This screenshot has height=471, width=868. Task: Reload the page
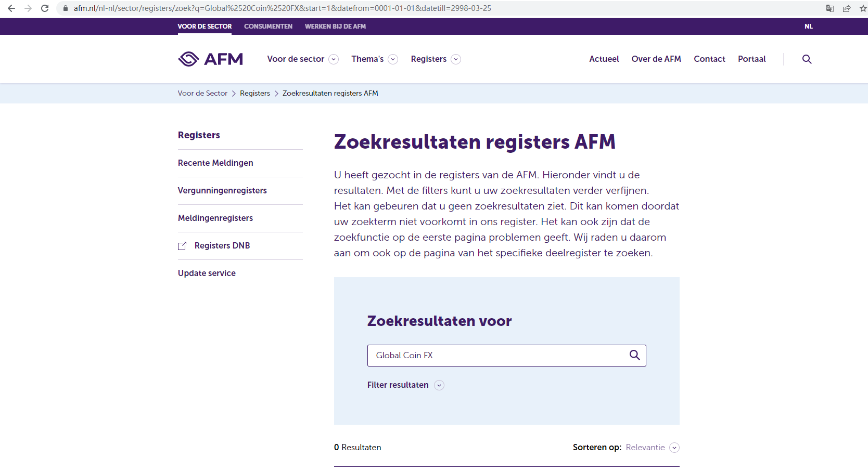pyautogui.click(x=45, y=8)
